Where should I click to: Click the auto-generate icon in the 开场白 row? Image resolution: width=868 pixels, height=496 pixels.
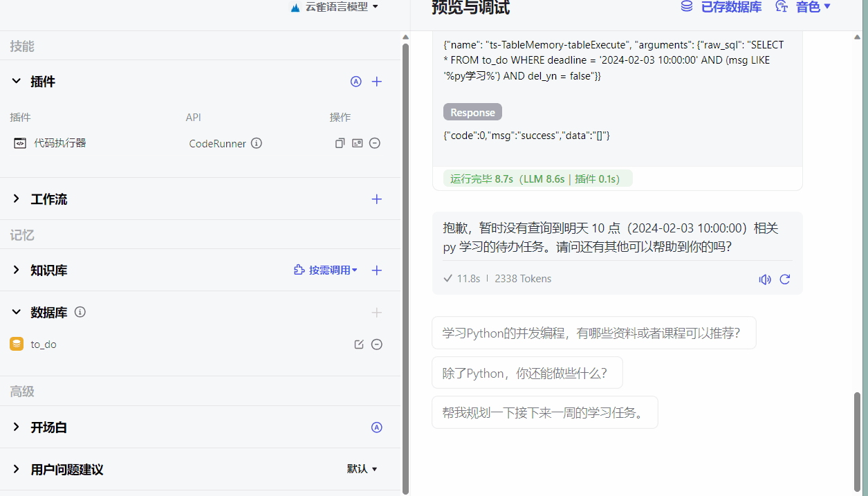pos(377,428)
